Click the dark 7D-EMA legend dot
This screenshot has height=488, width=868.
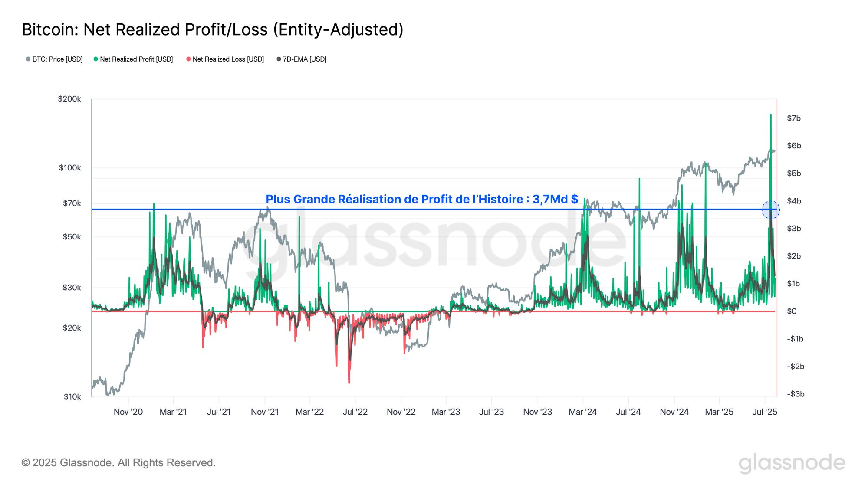279,59
